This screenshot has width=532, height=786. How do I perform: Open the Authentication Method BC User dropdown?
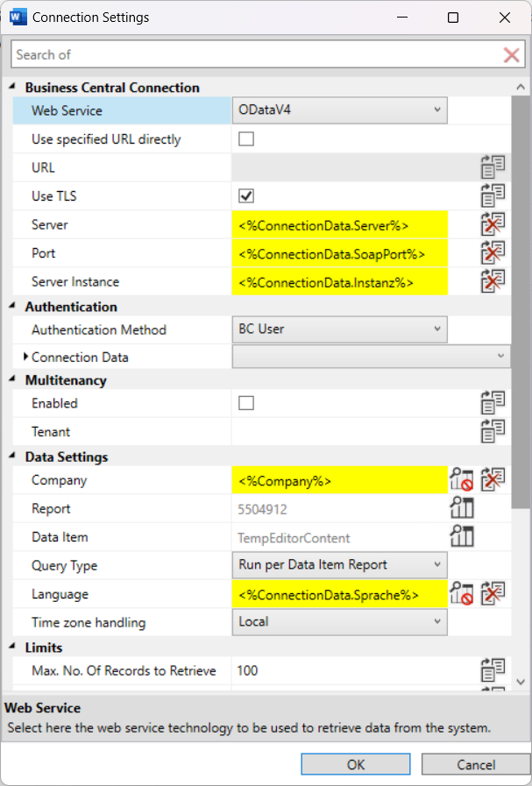[339, 329]
